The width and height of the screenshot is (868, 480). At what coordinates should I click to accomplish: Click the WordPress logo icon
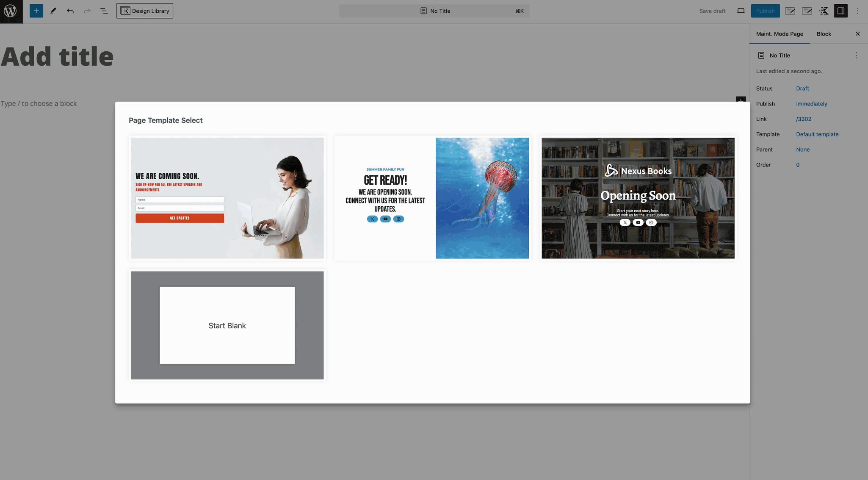tap(11, 11)
